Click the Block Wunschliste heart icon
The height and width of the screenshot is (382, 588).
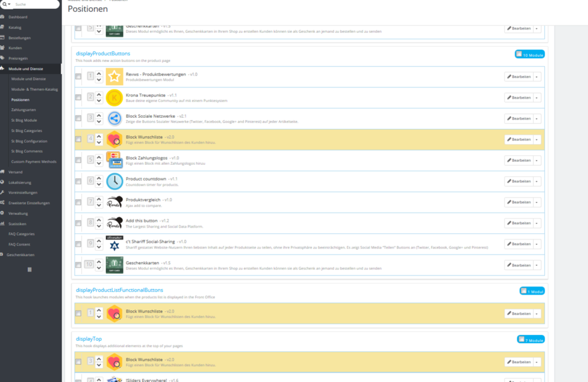tap(114, 139)
